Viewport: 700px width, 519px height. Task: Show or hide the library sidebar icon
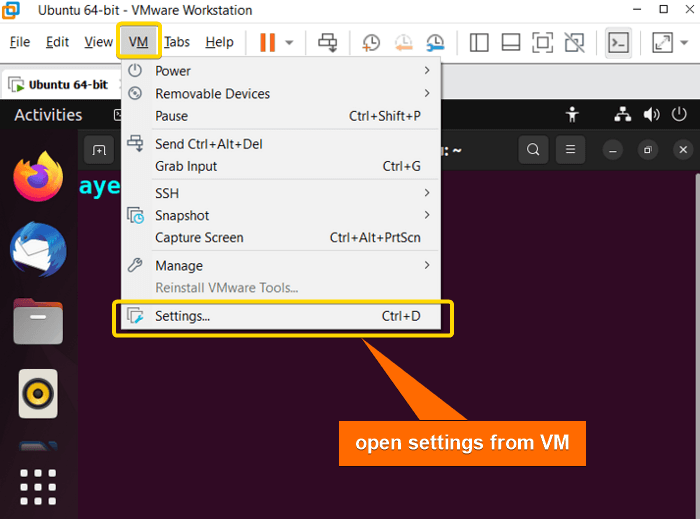click(479, 43)
